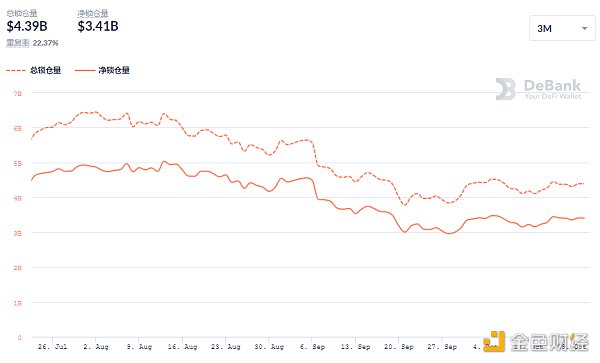Click the 6. Sep tick on the x-axis

coord(312,347)
